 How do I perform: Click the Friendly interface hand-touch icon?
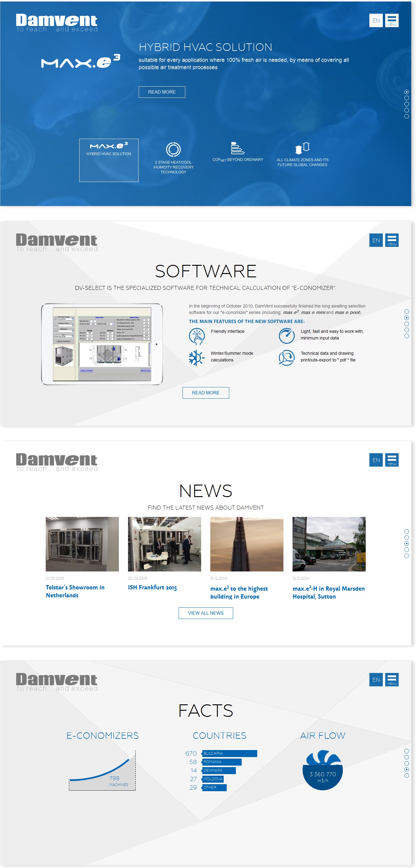tap(197, 336)
